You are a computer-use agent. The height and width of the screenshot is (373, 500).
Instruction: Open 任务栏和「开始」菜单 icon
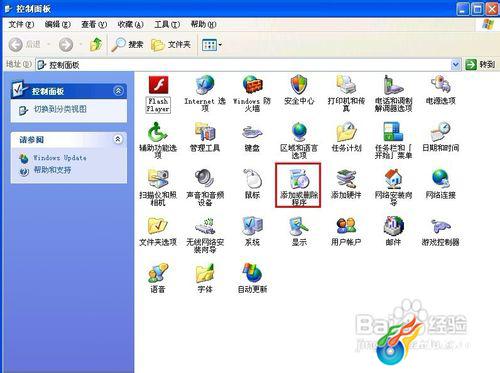pyautogui.click(x=393, y=140)
